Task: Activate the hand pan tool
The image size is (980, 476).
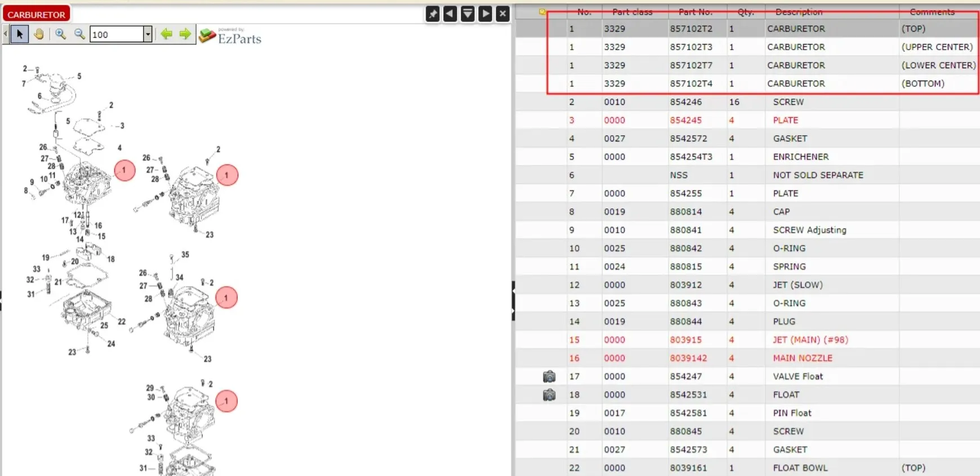Action: [39, 34]
